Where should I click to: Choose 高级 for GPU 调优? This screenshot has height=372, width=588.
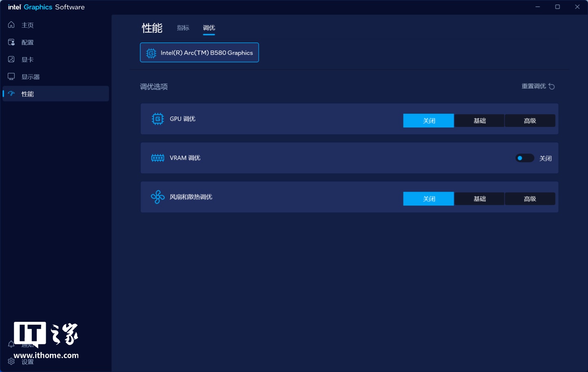pyautogui.click(x=530, y=121)
